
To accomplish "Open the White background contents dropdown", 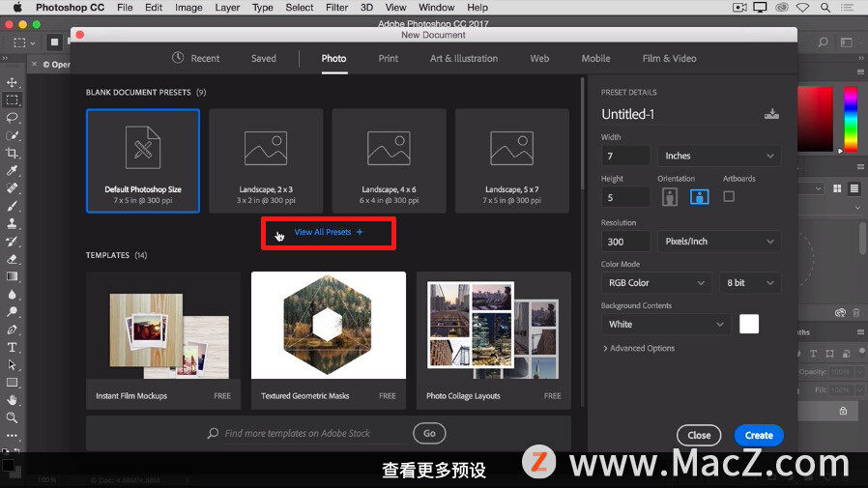I will [666, 325].
